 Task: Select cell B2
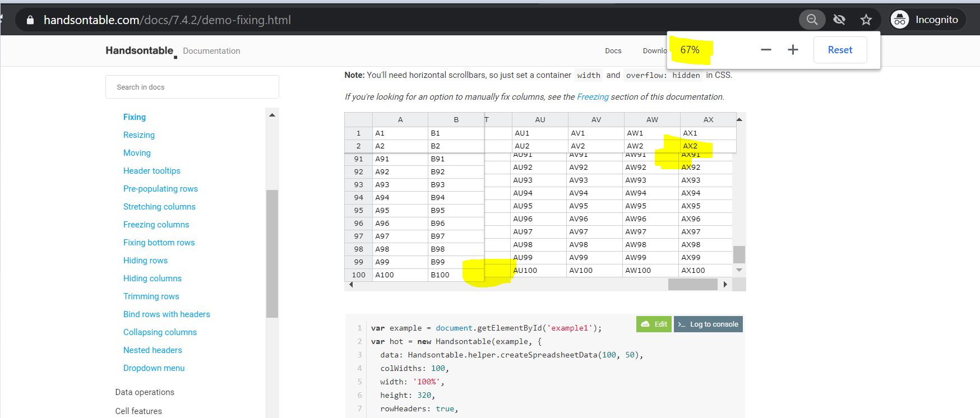coord(456,146)
